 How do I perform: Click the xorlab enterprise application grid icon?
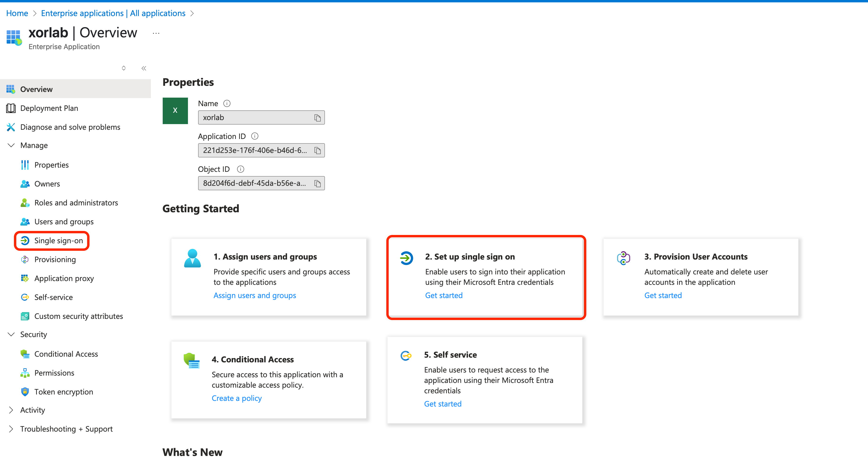(x=14, y=37)
